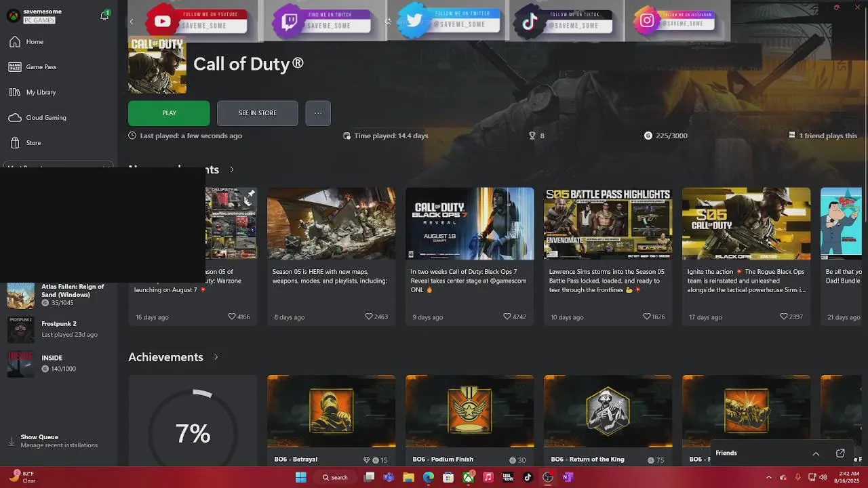Click the taskbar Search box

coord(335,477)
